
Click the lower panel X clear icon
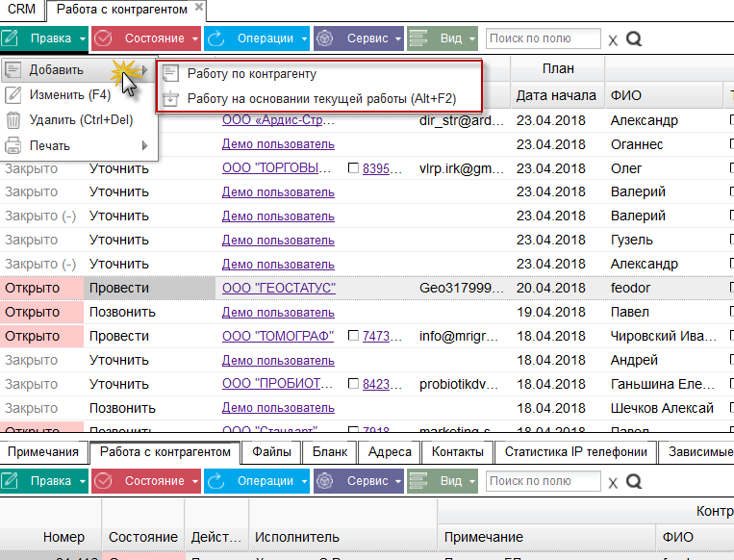tap(613, 483)
